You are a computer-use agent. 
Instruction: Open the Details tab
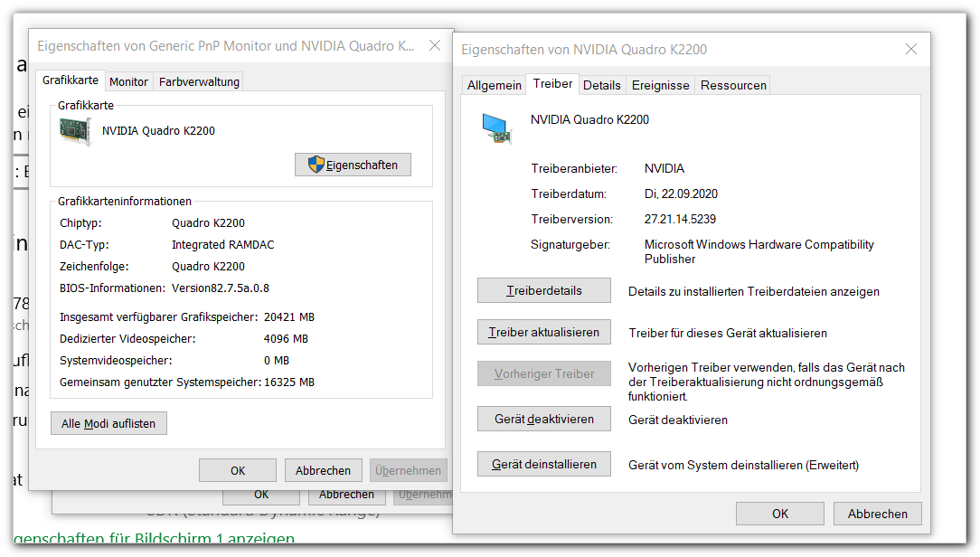602,86
